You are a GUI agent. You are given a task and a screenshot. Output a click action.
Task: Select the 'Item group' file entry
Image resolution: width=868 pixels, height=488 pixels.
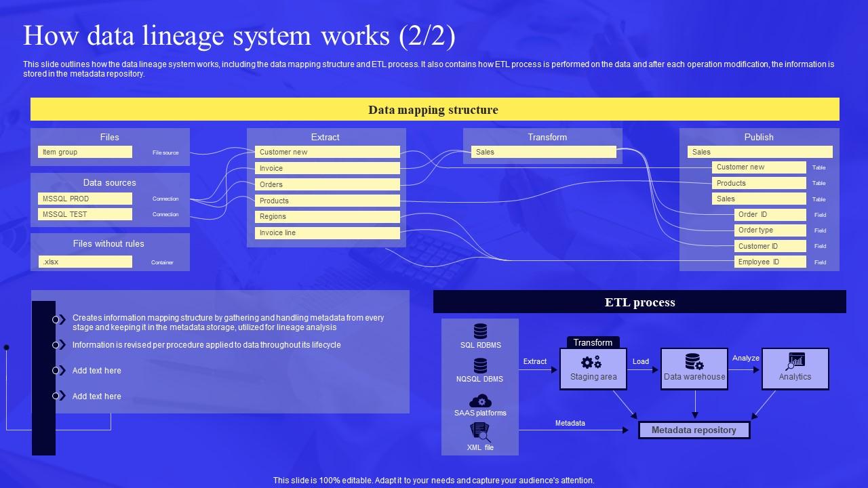[x=85, y=152]
